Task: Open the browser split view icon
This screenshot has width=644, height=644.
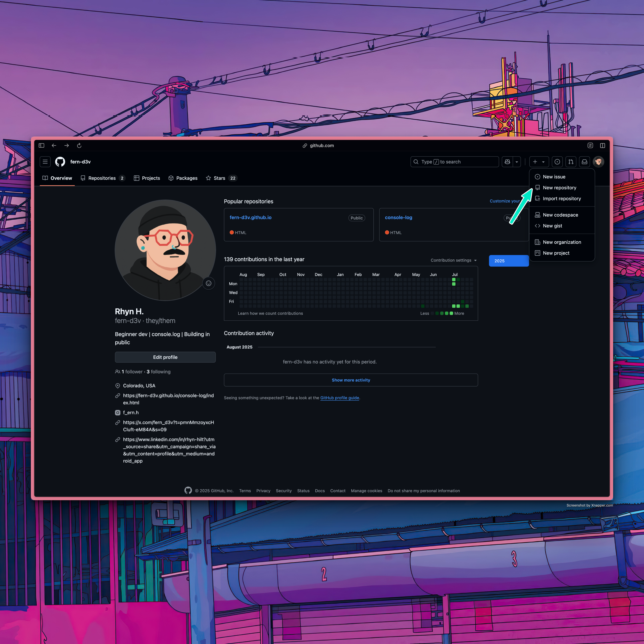Action: 602,145
